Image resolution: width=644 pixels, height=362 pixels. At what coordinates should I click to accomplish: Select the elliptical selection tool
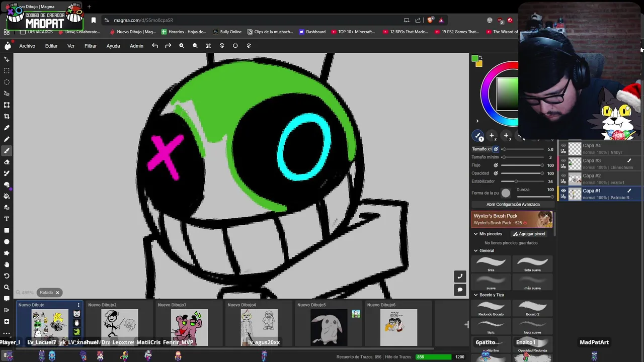(7, 82)
